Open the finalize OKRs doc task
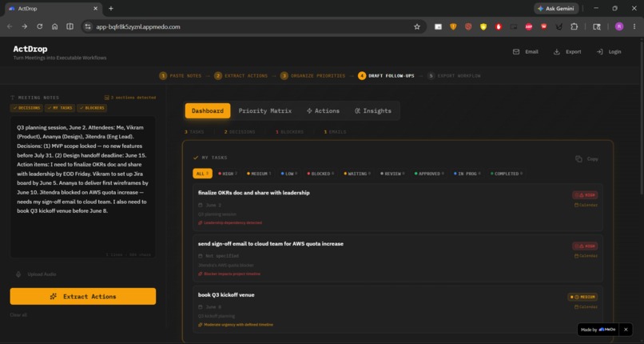The height and width of the screenshot is (344, 644). [x=398, y=207]
